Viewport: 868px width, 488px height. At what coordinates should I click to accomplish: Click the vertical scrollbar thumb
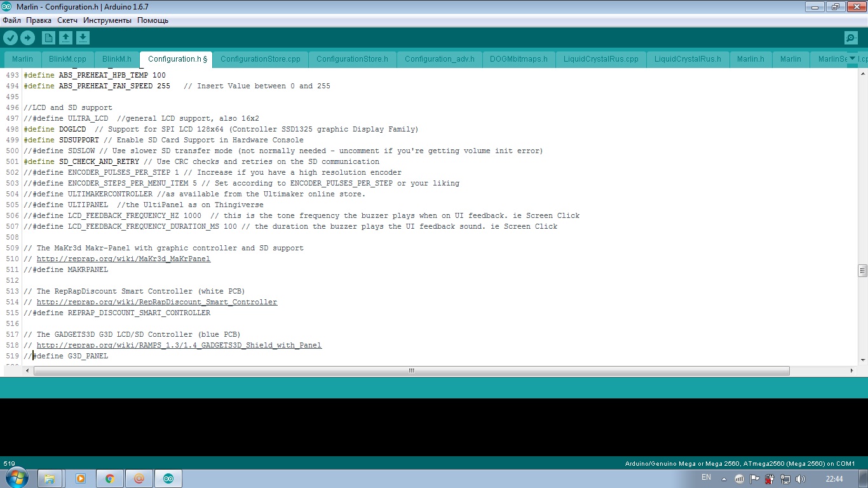pyautogui.click(x=862, y=271)
